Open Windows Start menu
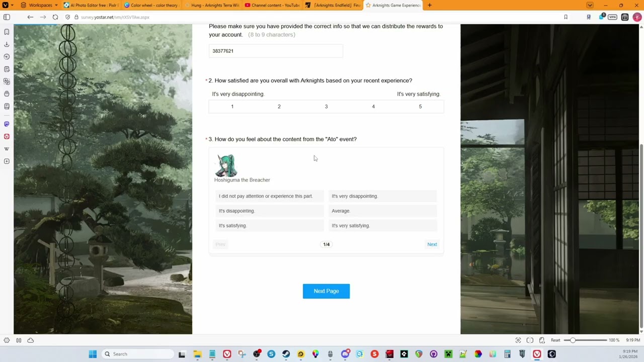Viewport: 644px width, 362px height. 93,354
